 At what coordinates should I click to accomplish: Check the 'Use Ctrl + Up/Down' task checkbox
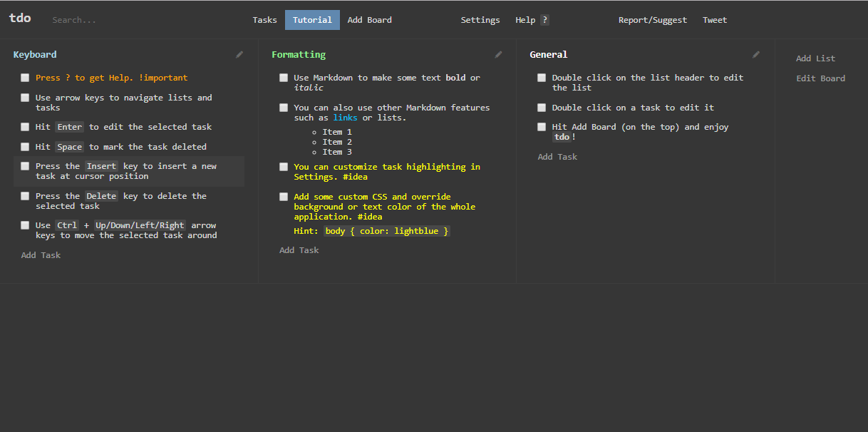coord(25,225)
